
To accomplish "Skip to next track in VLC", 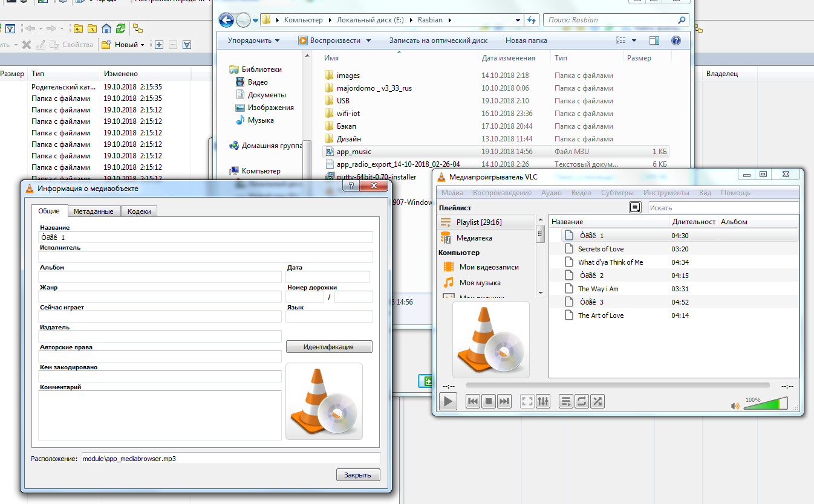I will click(504, 401).
